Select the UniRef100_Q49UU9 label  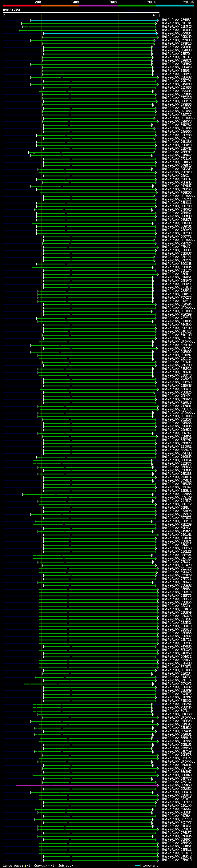point(177,457)
